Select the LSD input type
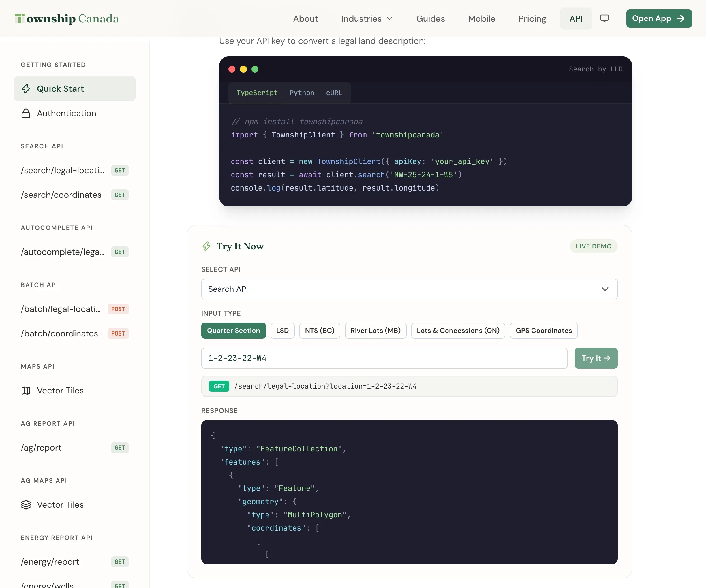Screen dimensions: 706x588 click(x=282, y=331)
